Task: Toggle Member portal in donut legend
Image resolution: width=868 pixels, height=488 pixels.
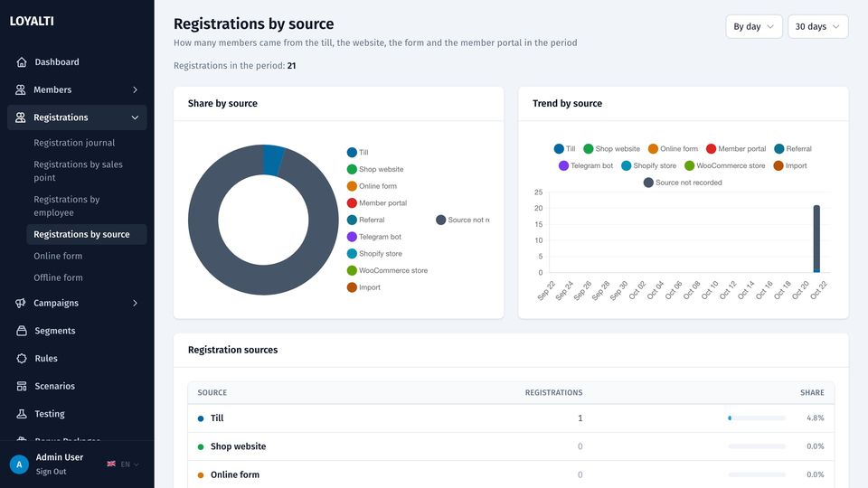Action: click(x=377, y=203)
